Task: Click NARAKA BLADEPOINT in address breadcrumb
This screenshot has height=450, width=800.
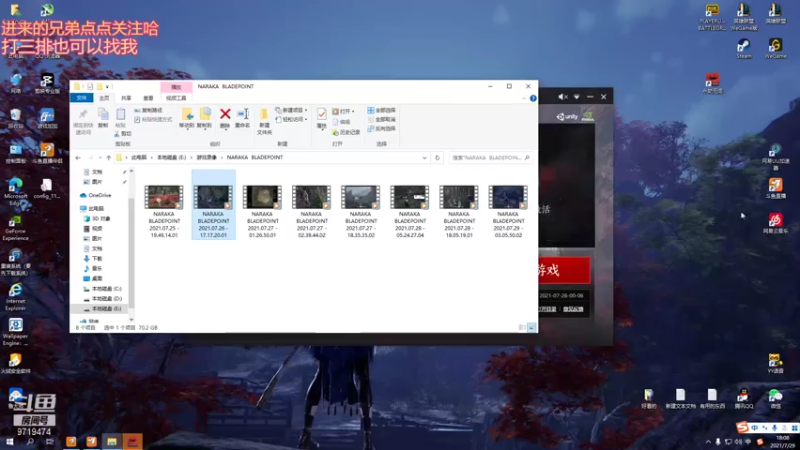Action: [x=255, y=158]
